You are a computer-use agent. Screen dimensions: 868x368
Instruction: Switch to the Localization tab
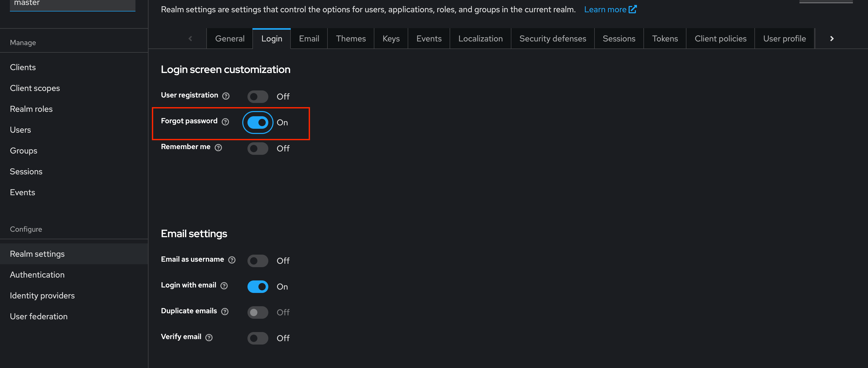pyautogui.click(x=480, y=38)
